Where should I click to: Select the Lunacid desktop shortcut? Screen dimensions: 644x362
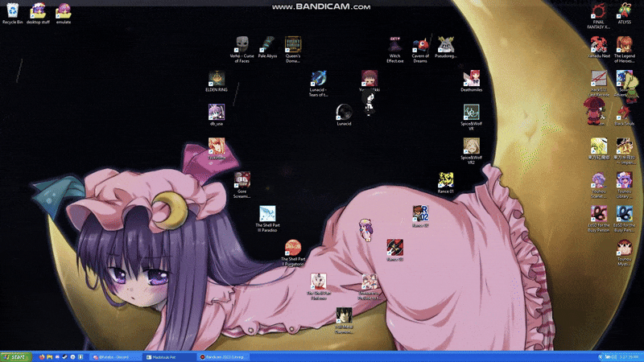(344, 112)
